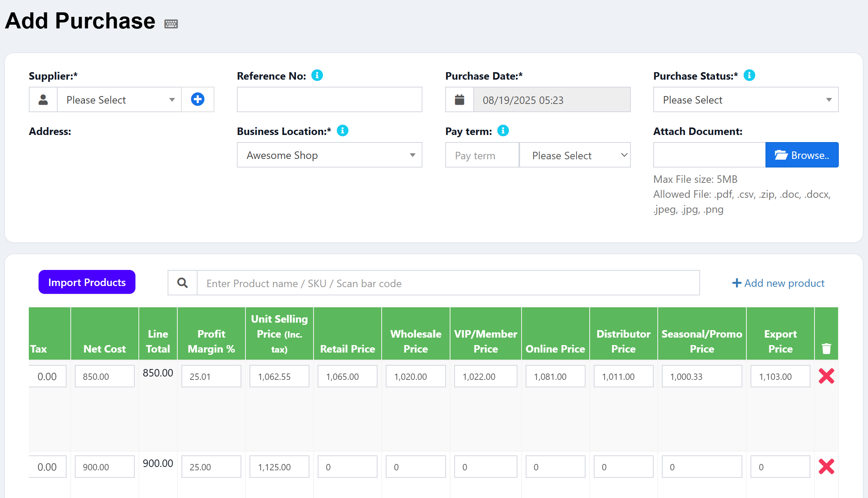
Task: Delete the second product row with red X
Action: 826,467
